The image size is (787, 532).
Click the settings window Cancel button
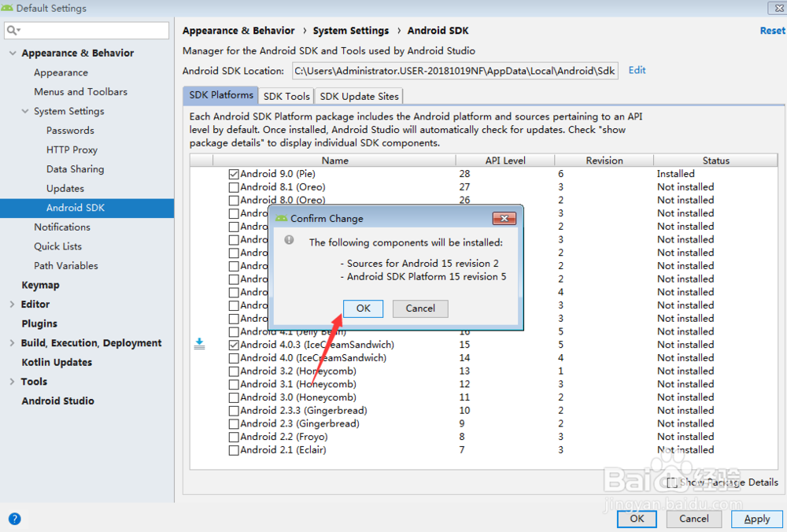pyautogui.click(x=694, y=519)
